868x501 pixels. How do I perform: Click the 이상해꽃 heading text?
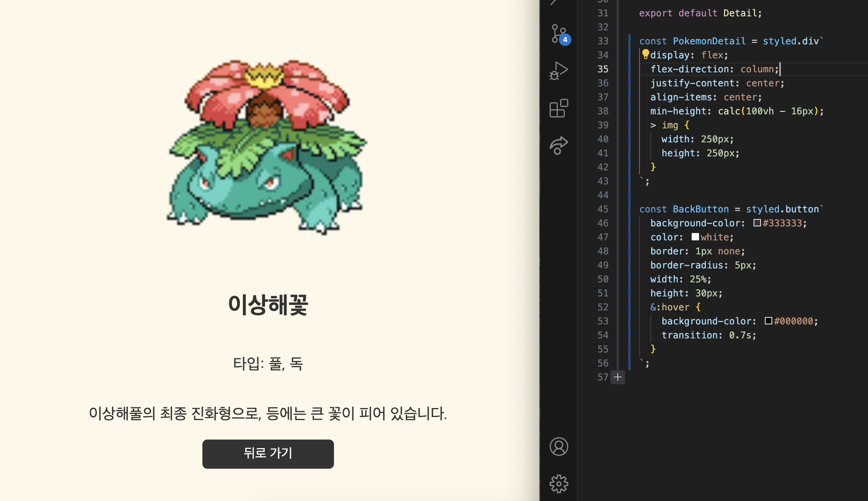(268, 305)
